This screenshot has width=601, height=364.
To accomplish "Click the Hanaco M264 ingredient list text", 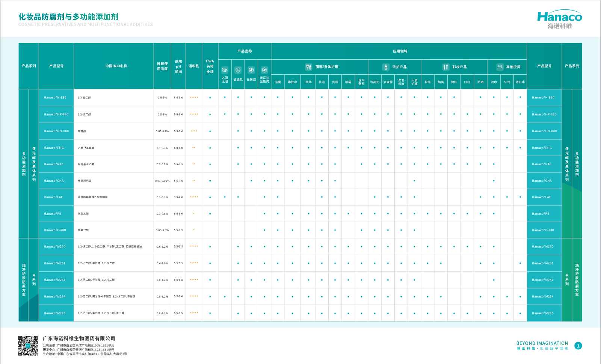I will tap(107, 296).
